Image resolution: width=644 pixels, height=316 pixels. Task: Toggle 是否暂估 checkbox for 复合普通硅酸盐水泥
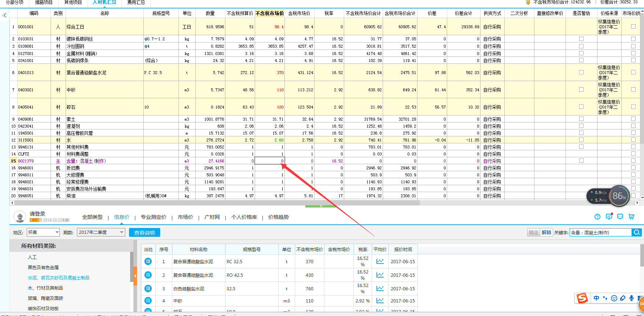click(581, 73)
